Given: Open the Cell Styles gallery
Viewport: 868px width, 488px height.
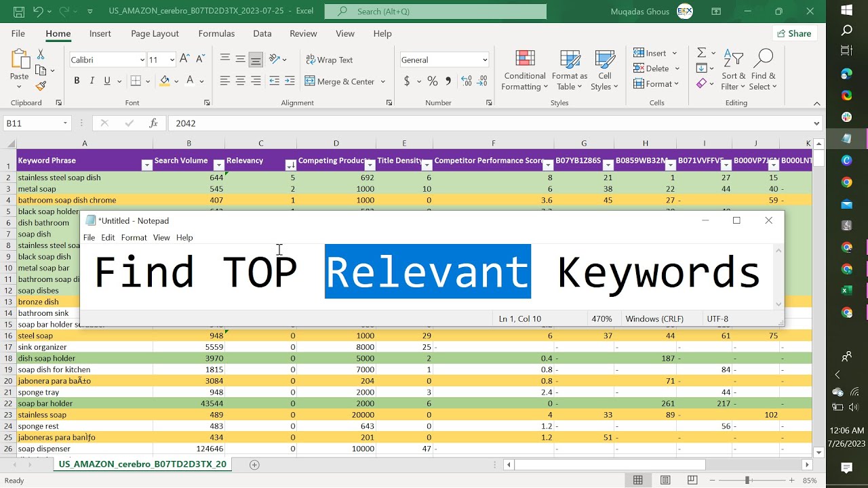Looking at the screenshot, I should [x=604, y=70].
